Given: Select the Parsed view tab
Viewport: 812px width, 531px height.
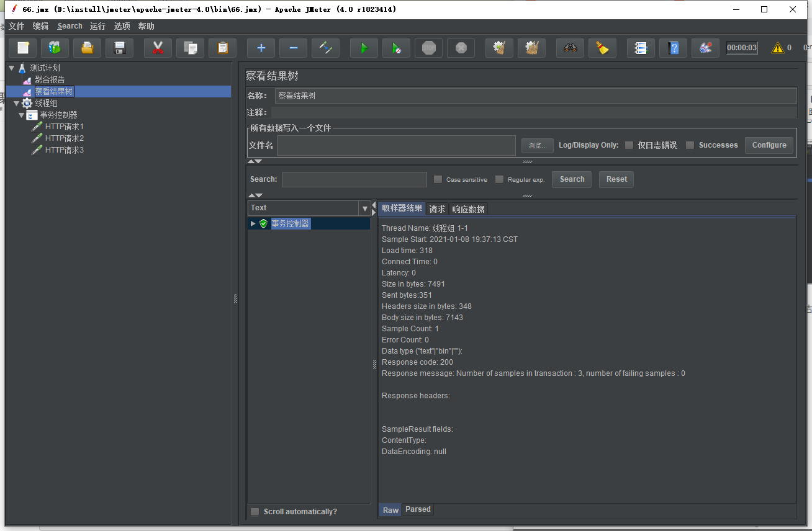Looking at the screenshot, I should 418,509.
